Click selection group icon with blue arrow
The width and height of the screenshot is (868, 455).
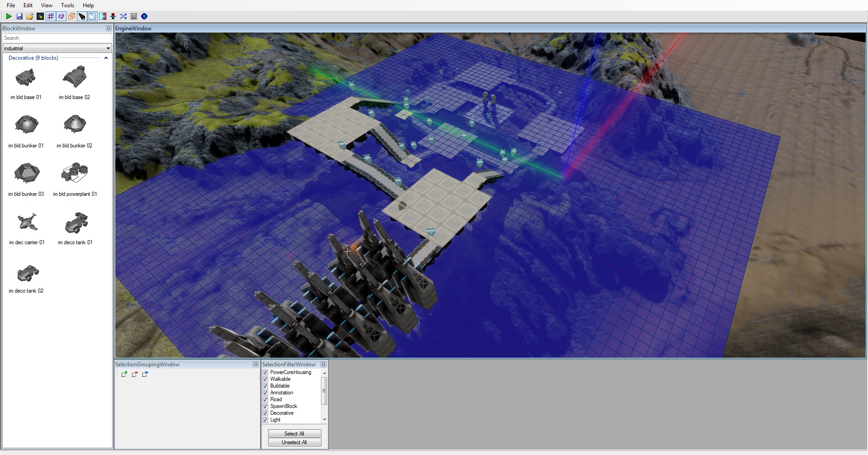145,374
